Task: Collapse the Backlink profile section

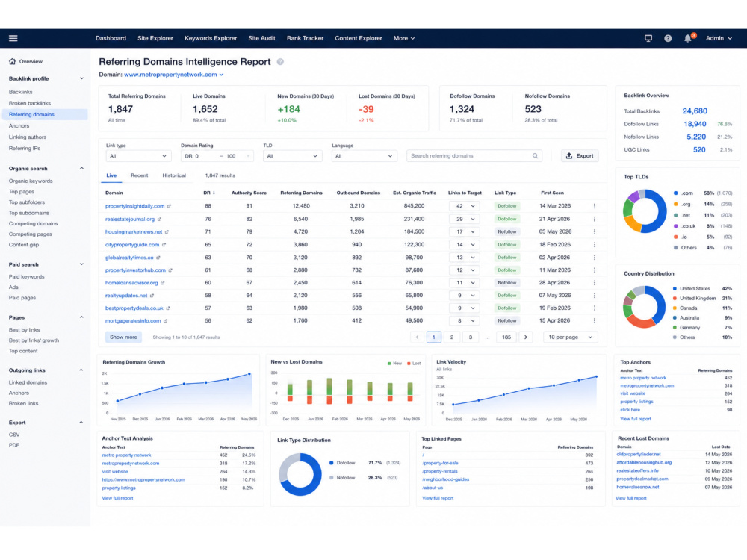Action: [81, 78]
